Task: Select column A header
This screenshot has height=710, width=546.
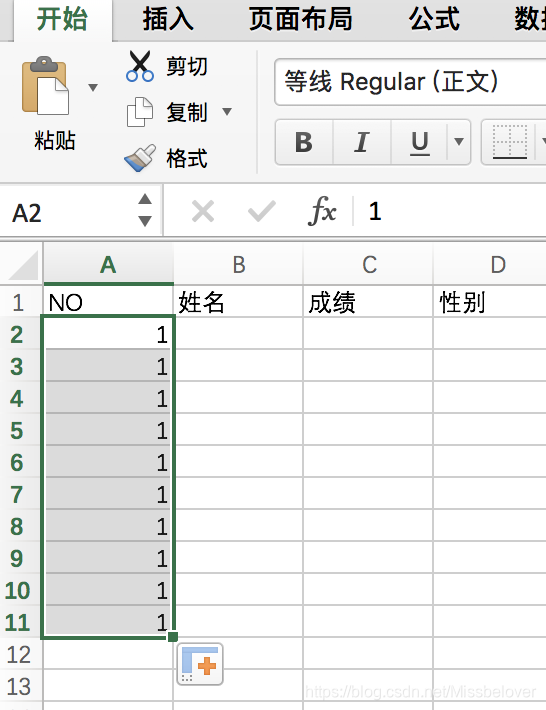Action: [x=108, y=265]
